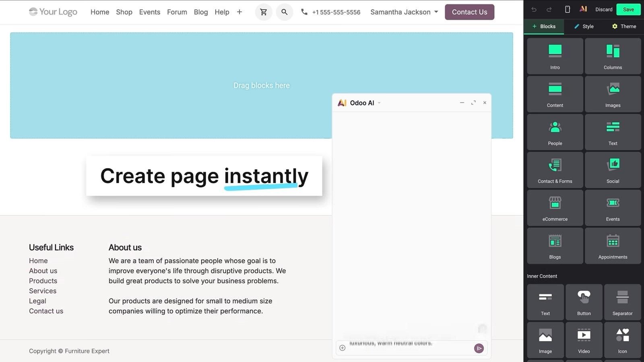Pick the Icon inner content block
644x362 pixels.
[x=623, y=340]
